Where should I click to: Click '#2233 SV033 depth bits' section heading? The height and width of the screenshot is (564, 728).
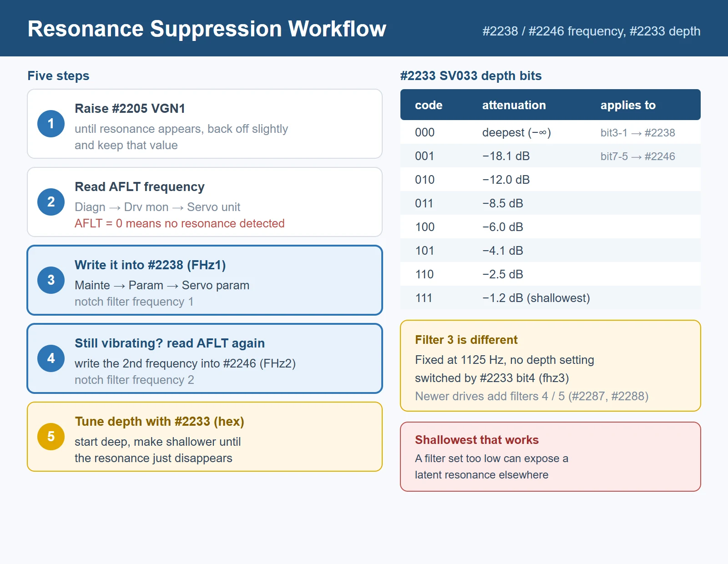pos(471,76)
